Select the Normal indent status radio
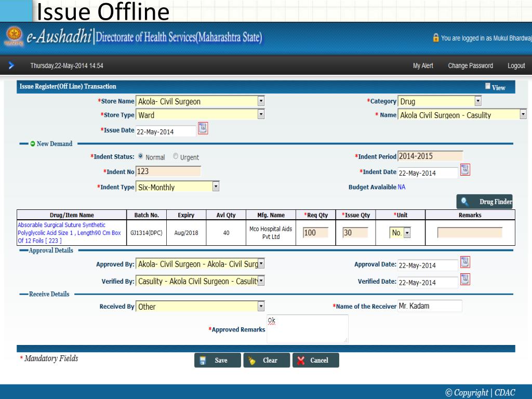The image size is (532, 399). tap(140, 156)
